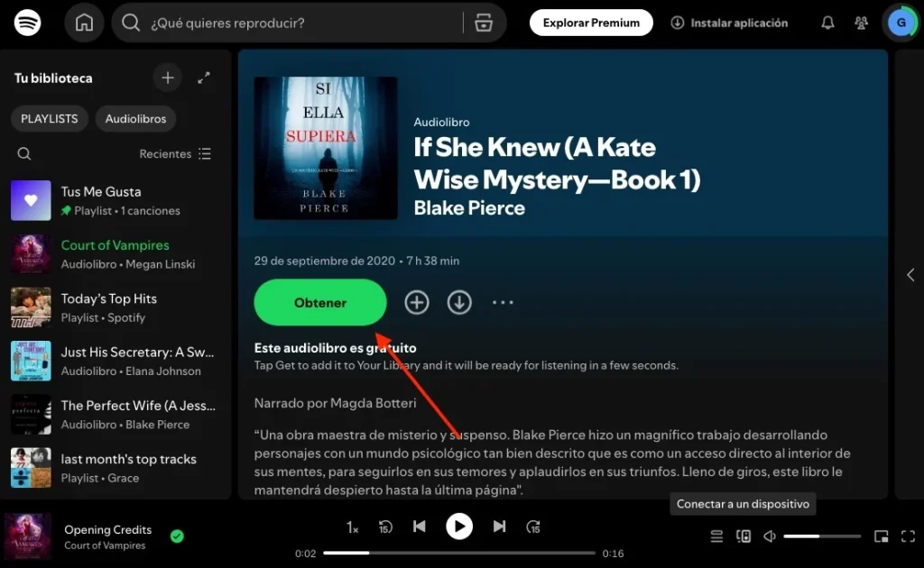The height and width of the screenshot is (568, 924).
Task: Click "Narrado por Magda Botteri" text
Action: pos(336,403)
